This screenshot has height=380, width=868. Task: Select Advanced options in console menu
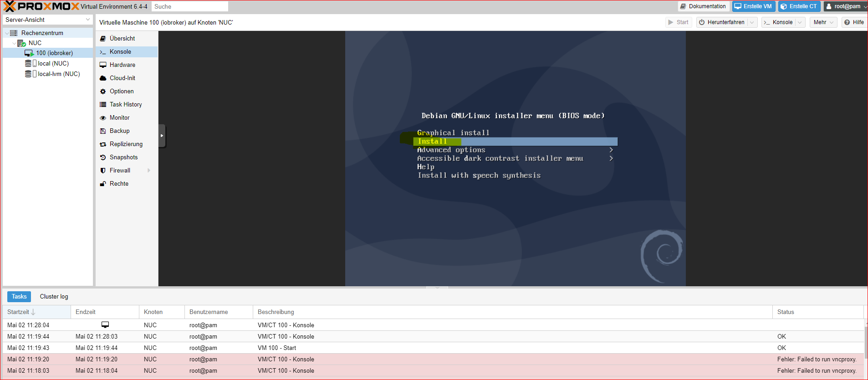click(x=451, y=150)
